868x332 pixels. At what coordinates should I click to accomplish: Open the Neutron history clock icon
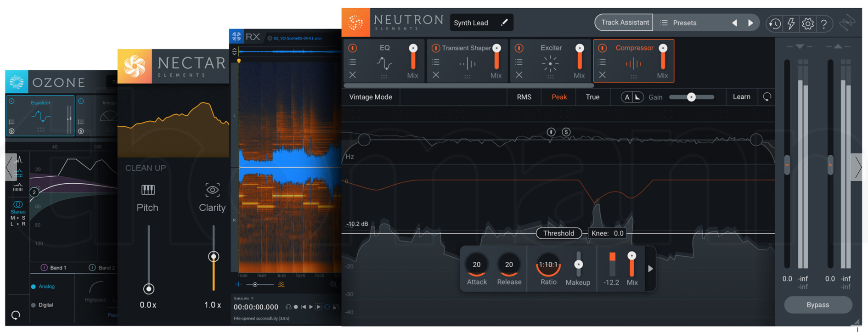774,23
